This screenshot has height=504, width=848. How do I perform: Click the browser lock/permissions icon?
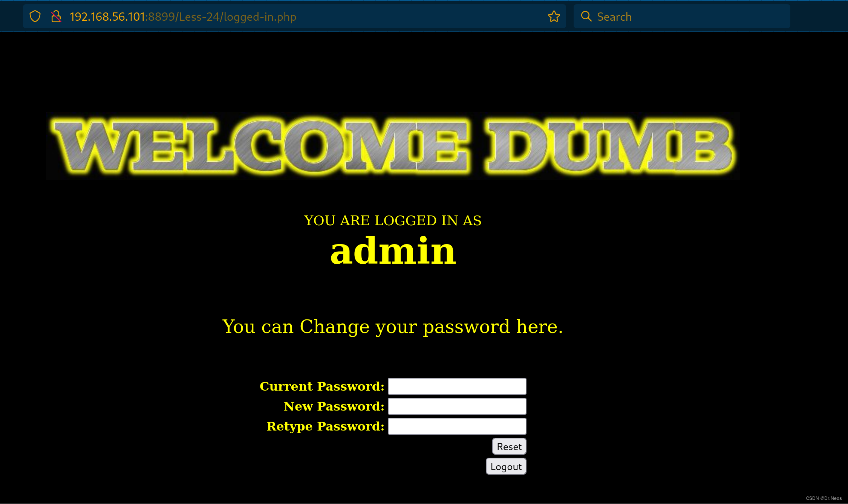click(x=56, y=16)
